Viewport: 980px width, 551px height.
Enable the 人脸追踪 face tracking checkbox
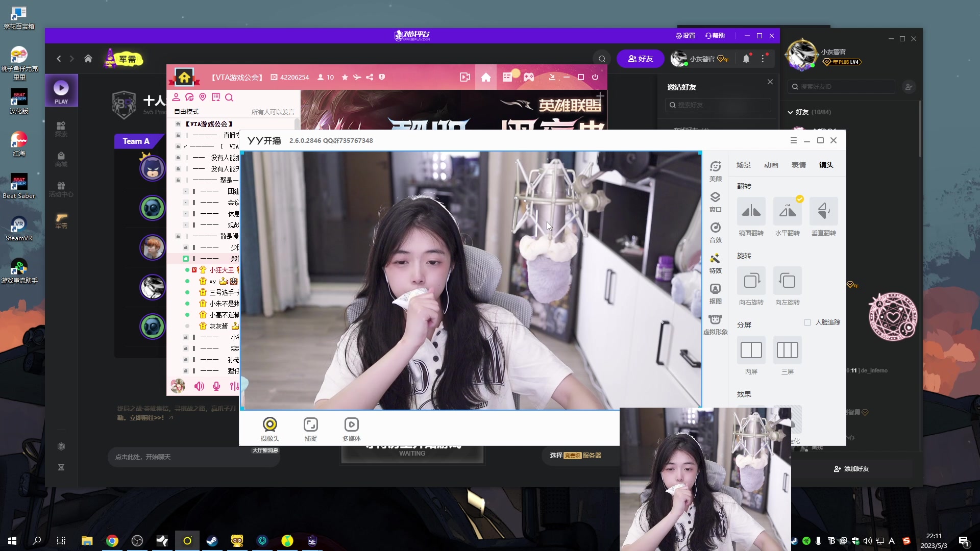807,322
